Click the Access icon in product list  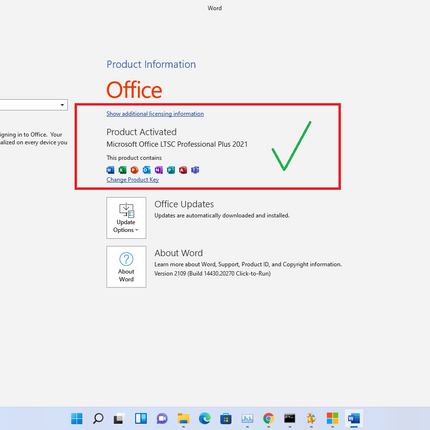tap(183, 170)
